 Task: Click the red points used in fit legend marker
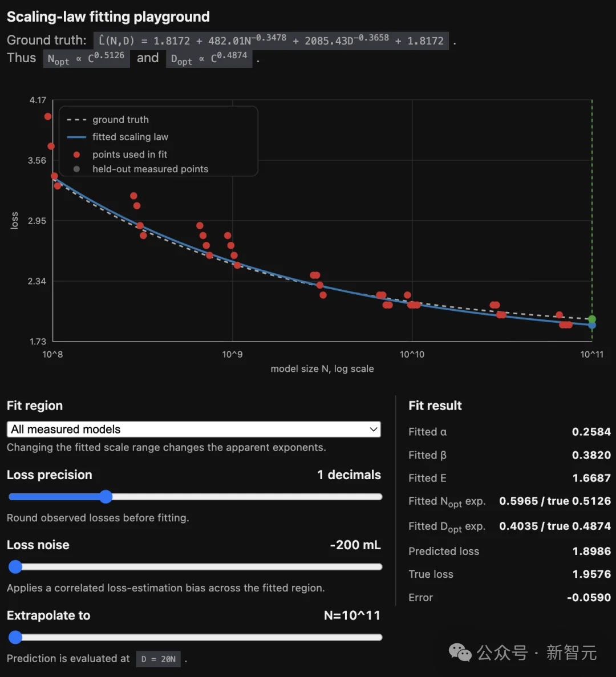pos(76,155)
